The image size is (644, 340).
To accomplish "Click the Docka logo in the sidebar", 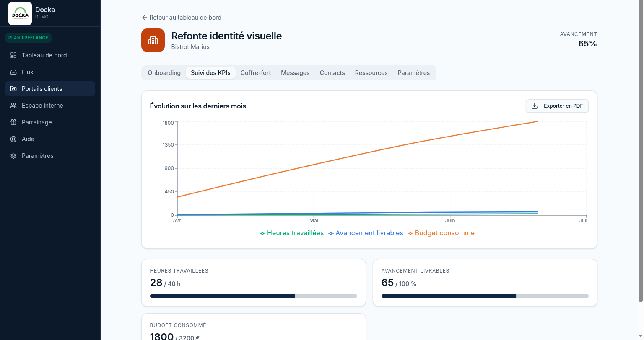I will pyautogui.click(x=20, y=13).
